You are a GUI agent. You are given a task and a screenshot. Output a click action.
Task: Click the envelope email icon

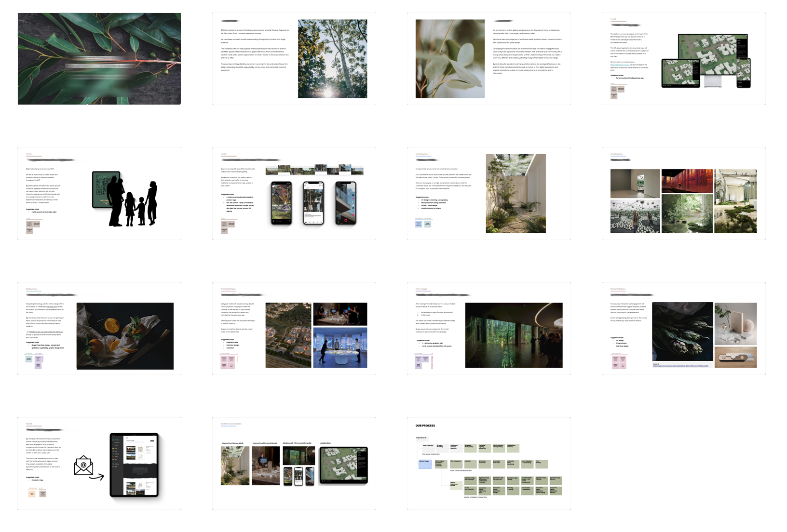[x=83, y=465]
